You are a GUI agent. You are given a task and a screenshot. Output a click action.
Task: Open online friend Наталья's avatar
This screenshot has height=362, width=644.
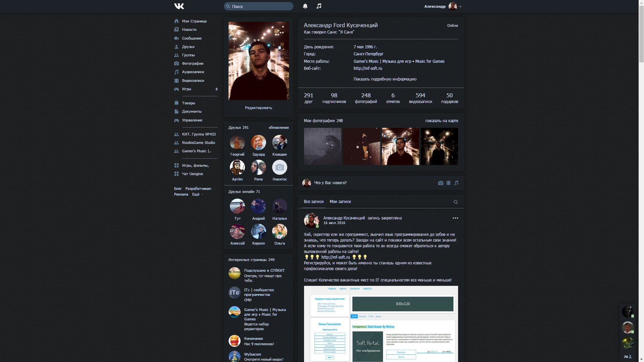coord(280,206)
